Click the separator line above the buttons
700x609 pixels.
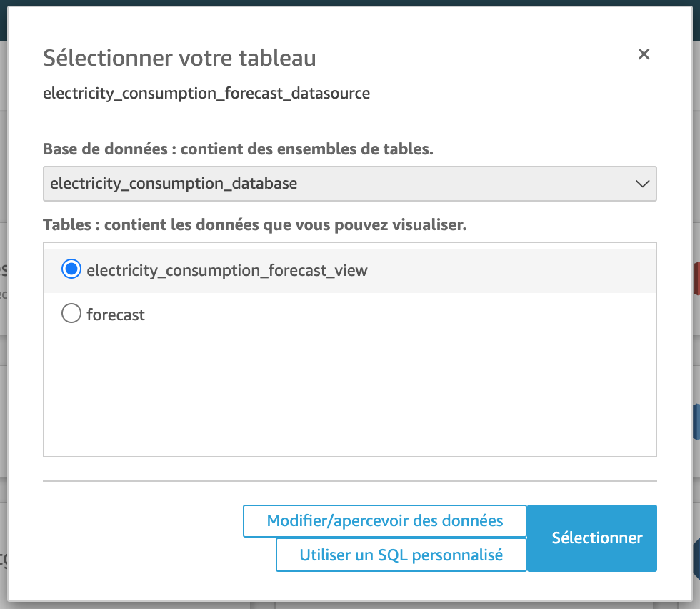[350, 481]
